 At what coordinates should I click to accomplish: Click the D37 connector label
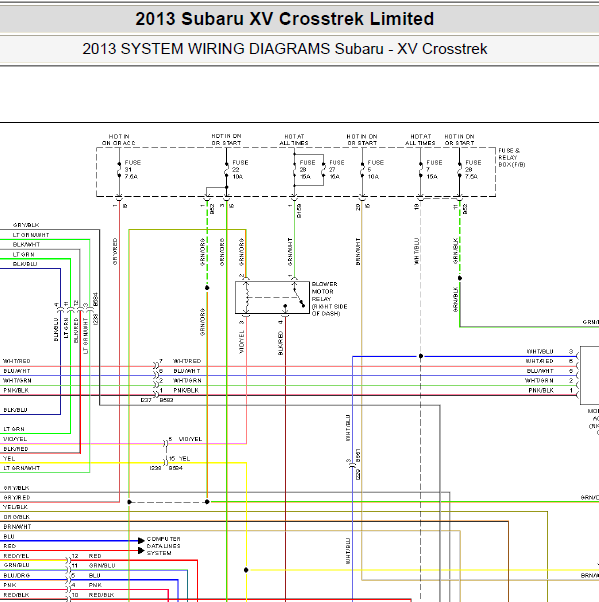coord(146,400)
